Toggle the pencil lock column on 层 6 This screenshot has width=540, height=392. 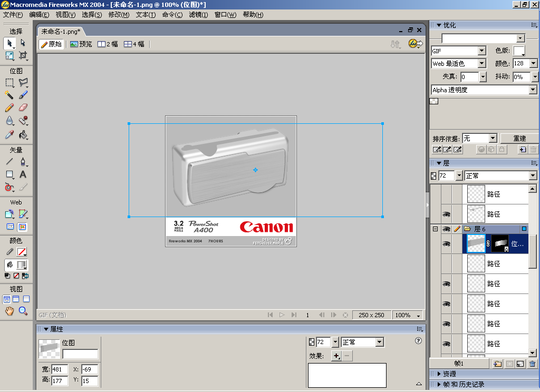(x=457, y=229)
